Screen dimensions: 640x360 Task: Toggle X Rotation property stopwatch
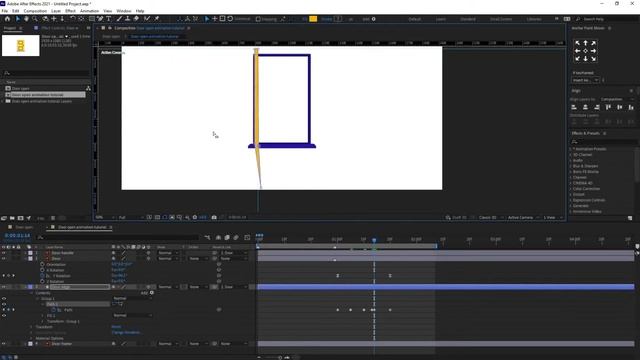click(42, 270)
